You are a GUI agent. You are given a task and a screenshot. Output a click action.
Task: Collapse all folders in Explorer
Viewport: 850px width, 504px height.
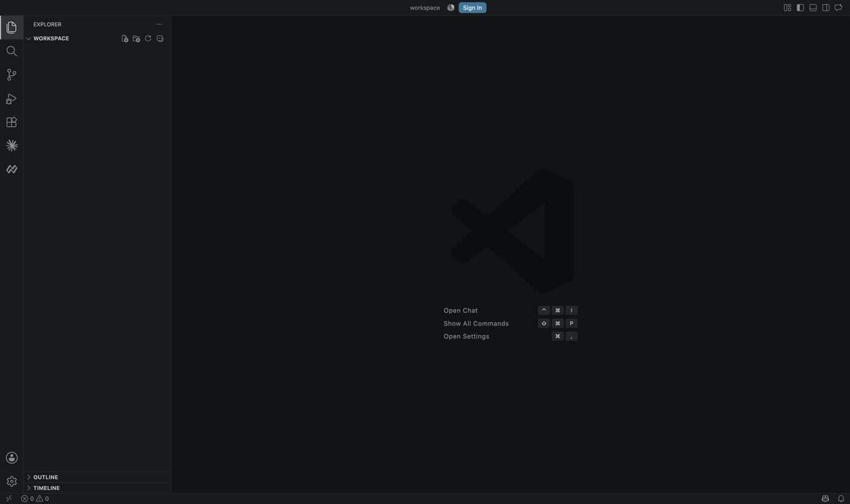pyautogui.click(x=160, y=38)
